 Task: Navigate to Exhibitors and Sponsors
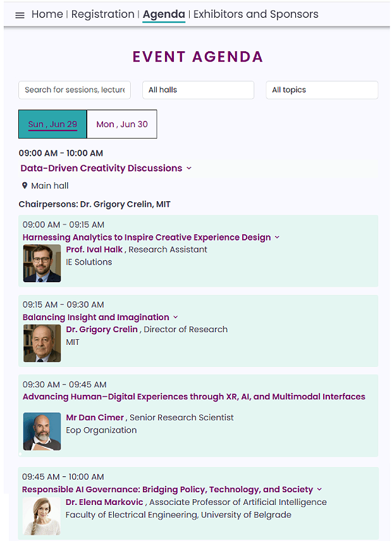click(x=255, y=15)
